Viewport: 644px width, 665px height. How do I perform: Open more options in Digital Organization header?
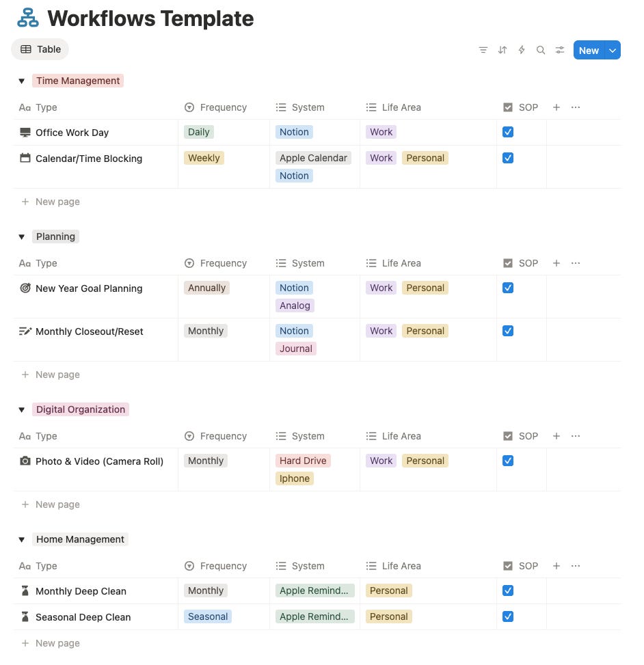(575, 436)
